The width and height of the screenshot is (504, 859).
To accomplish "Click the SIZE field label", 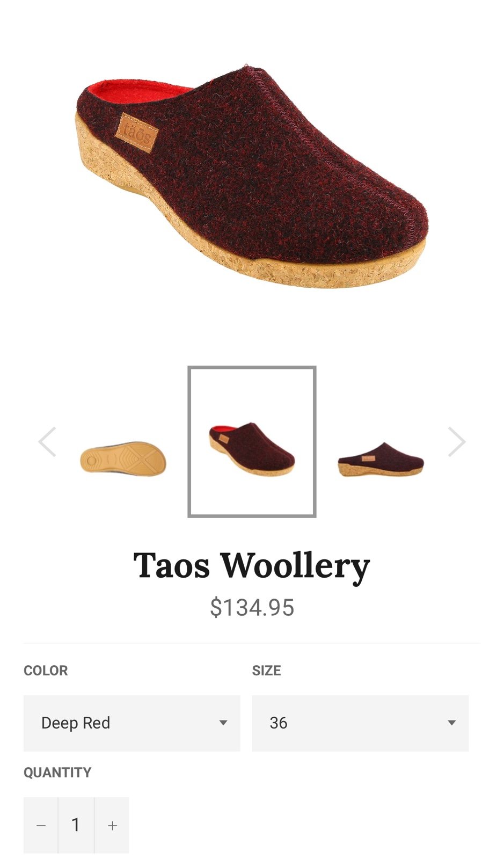I will point(267,671).
